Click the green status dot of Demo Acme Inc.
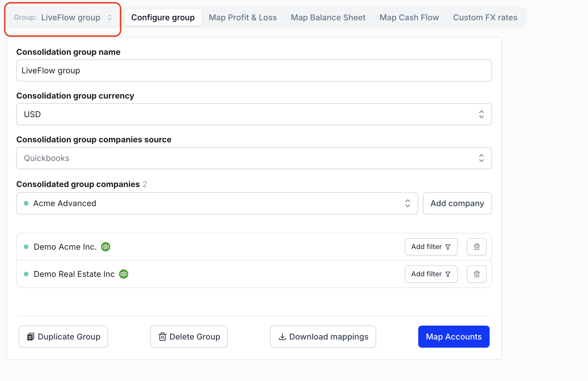The width and height of the screenshot is (588, 381). [x=26, y=247]
